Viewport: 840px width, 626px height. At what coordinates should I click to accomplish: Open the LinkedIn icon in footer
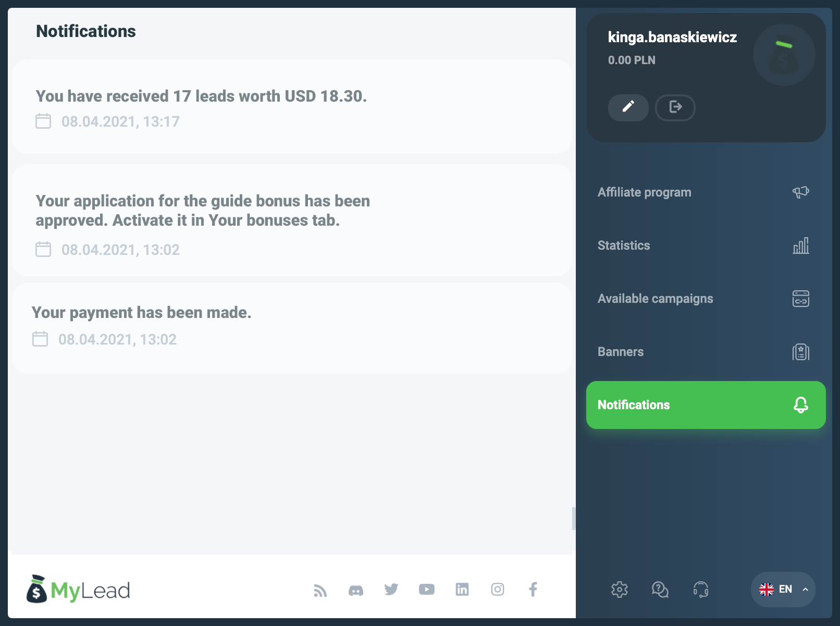462,590
